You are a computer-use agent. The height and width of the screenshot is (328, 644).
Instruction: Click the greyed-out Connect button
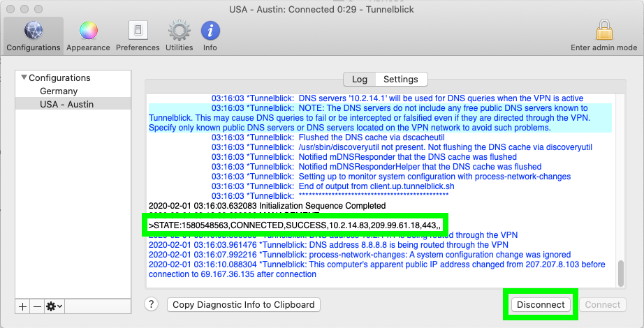pos(603,304)
